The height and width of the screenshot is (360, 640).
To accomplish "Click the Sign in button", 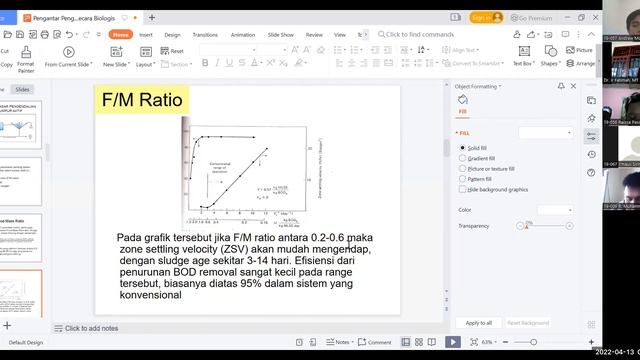I will coord(486,18).
